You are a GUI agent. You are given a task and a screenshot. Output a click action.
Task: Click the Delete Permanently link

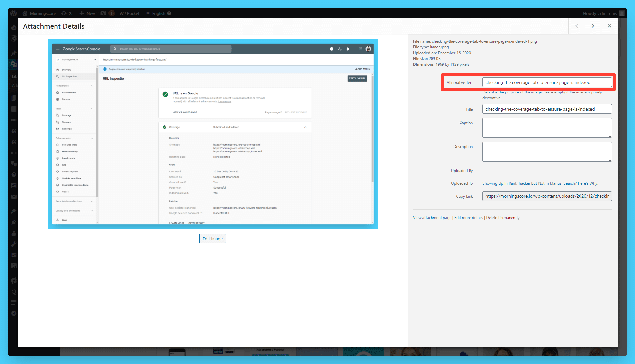pyautogui.click(x=502, y=217)
